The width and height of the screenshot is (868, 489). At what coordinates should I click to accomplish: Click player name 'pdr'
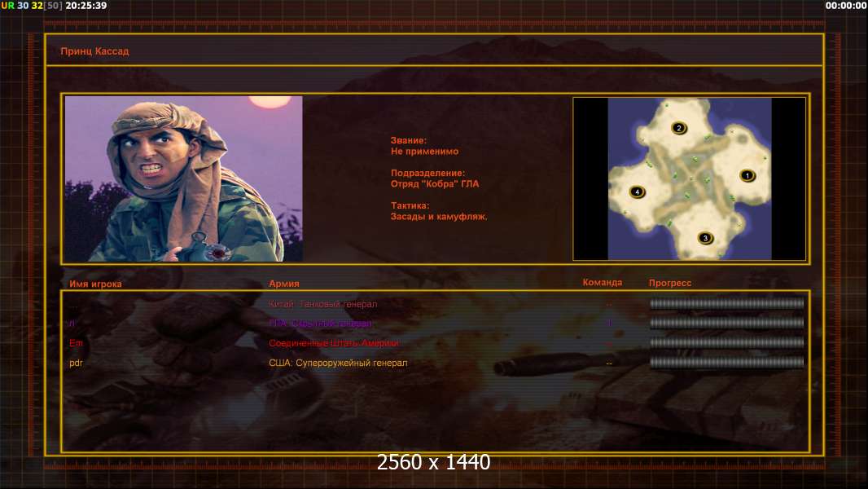76,363
